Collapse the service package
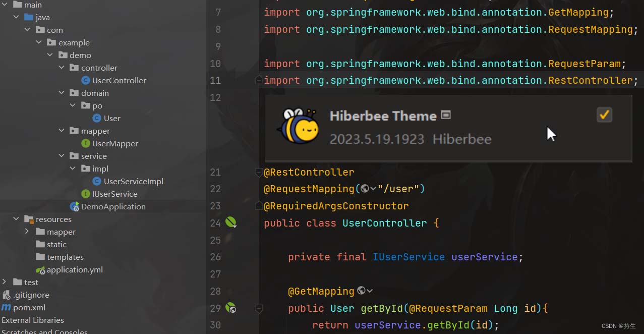 click(62, 156)
